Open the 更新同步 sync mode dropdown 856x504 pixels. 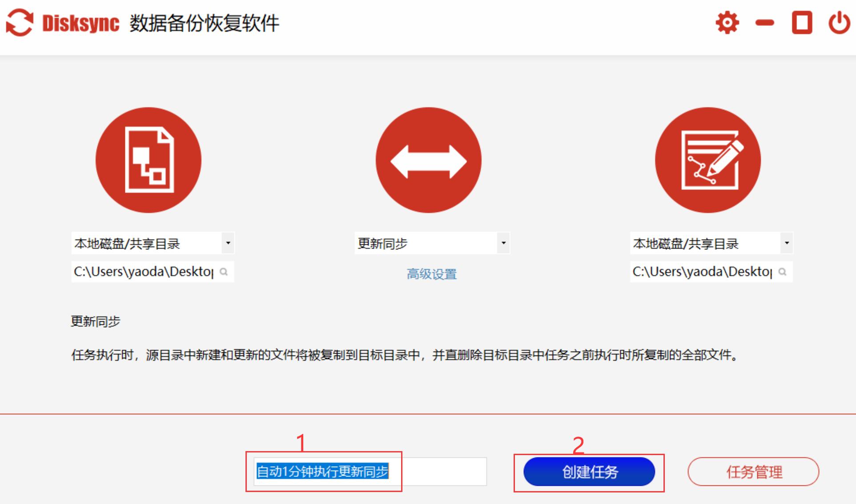coord(503,243)
